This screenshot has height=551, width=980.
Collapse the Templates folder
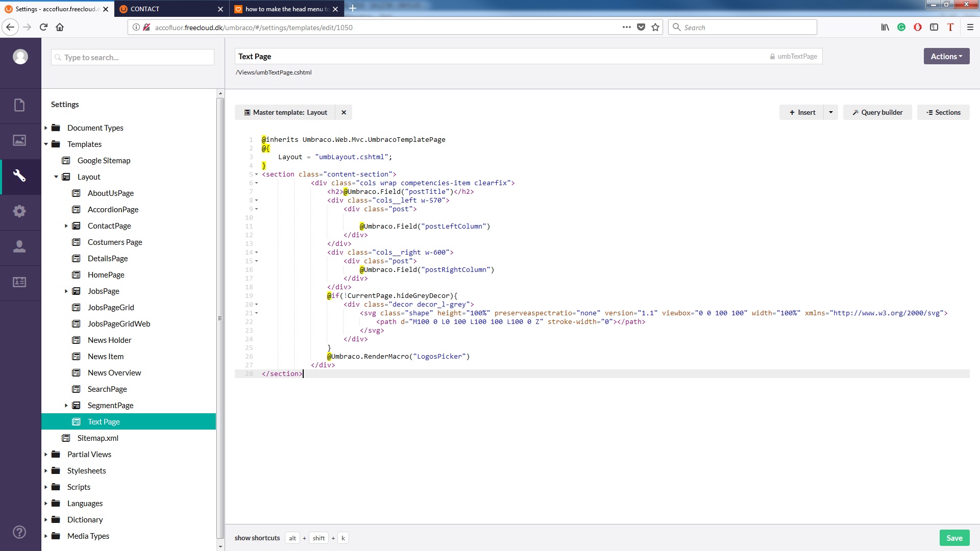(x=46, y=144)
